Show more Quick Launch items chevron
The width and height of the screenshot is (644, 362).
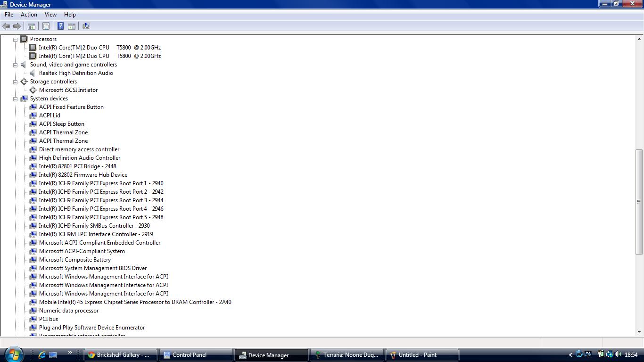click(70, 353)
